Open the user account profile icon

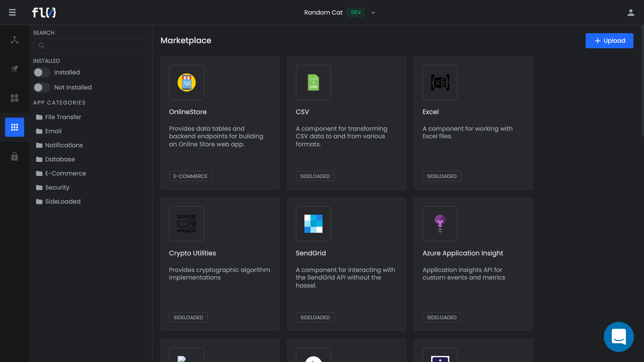pos(631,13)
